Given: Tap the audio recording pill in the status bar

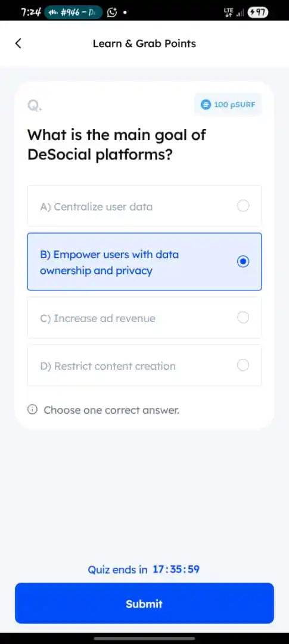Looking at the screenshot, I should click(x=73, y=13).
